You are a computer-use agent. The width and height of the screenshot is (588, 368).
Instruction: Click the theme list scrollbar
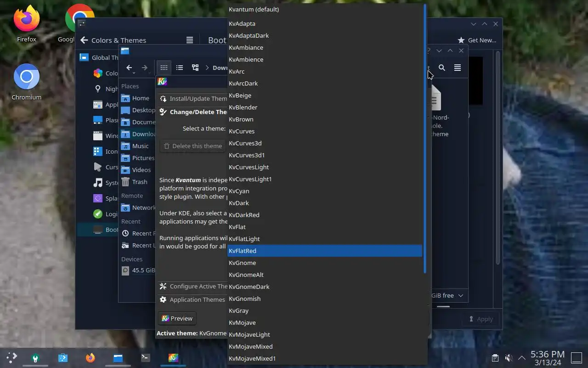pyautogui.click(x=425, y=138)
